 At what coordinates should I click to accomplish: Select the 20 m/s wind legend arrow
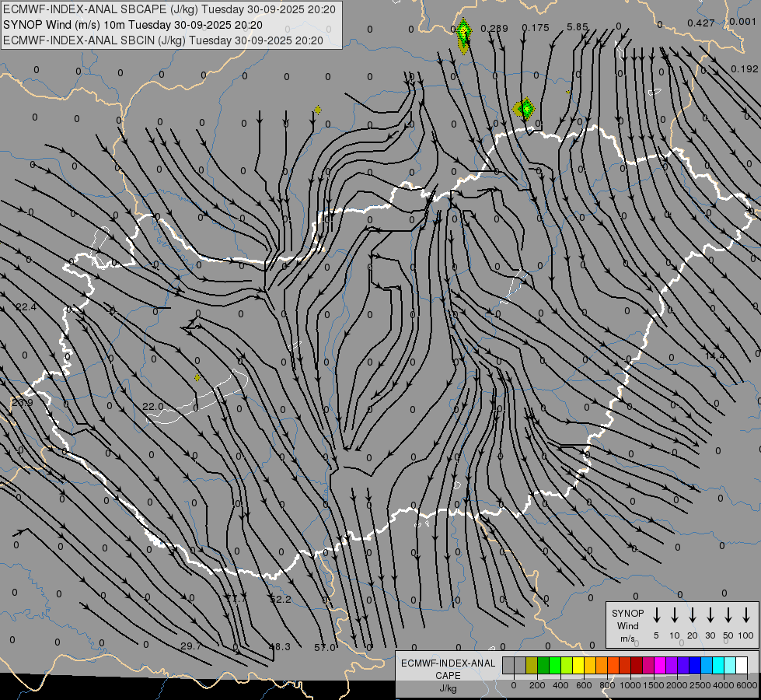pos(693,615)
